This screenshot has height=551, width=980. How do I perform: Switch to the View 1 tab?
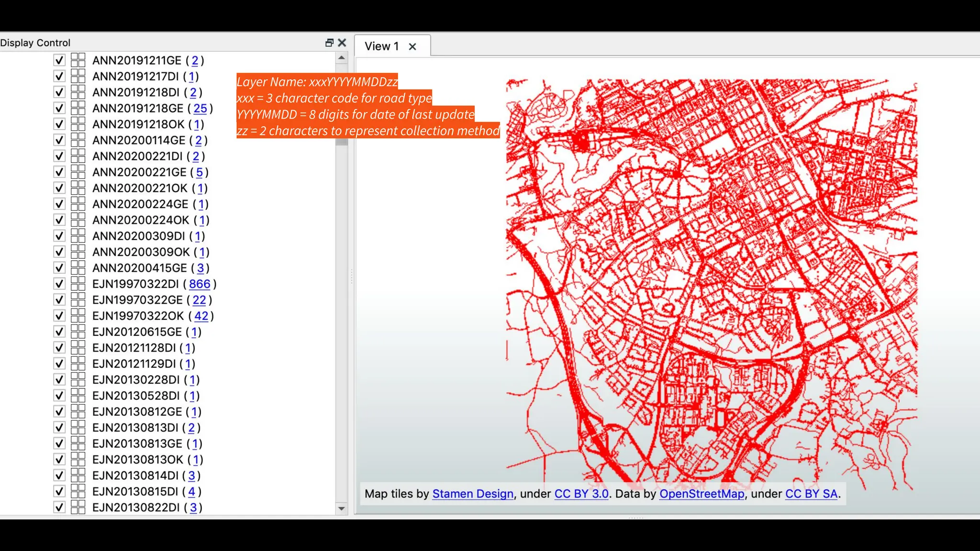tap(381, 46)
